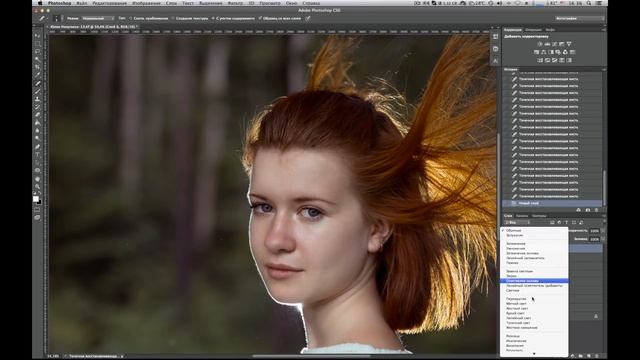Select the Crop tool
Screen dimensions: 640x360
click(x=37, y=67)
